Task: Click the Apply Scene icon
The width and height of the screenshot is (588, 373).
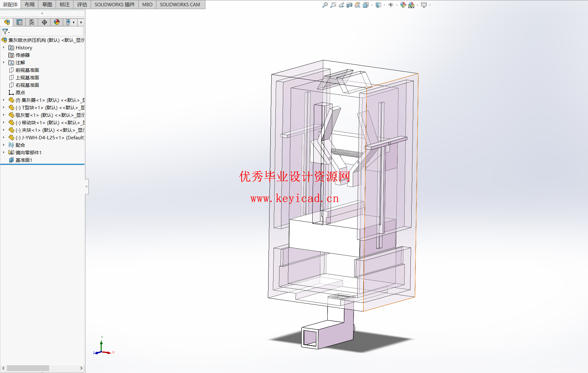Action: coord(411,5)
